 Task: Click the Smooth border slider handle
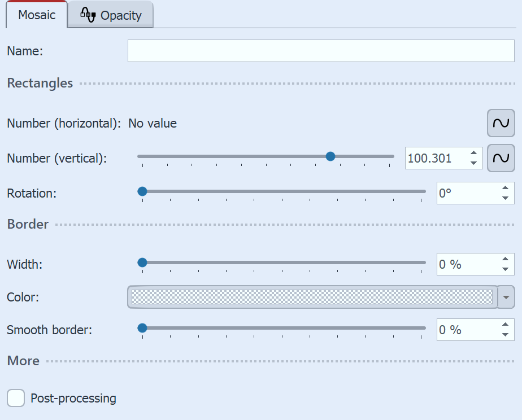pos(142,327)
